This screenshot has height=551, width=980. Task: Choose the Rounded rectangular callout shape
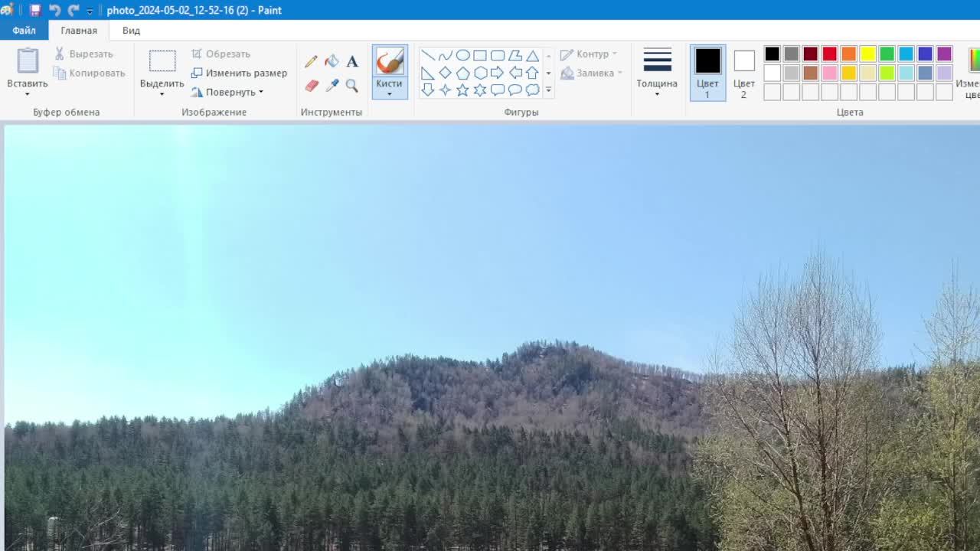[498, 90]
